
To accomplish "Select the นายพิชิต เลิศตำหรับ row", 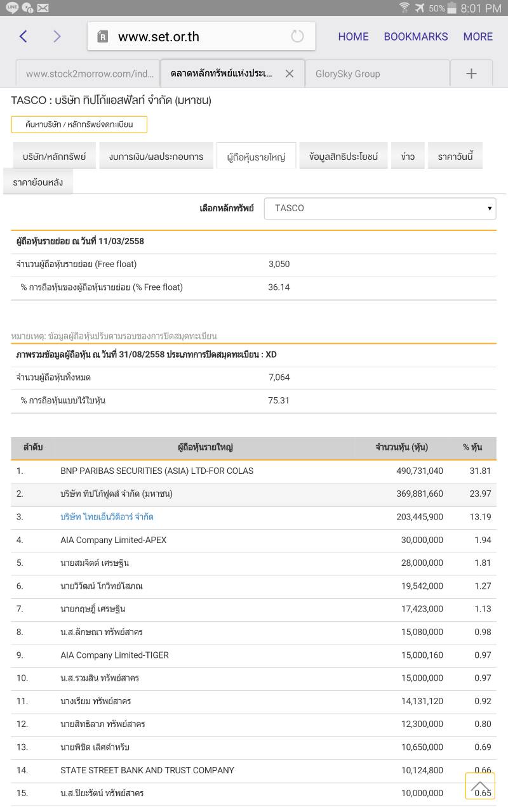I will (x=253, y=747).
